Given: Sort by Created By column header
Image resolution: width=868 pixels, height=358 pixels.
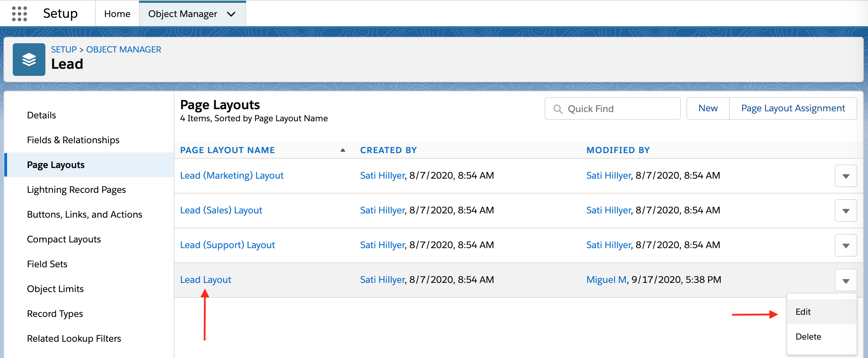Looking at the screenshot, I should pyautogui.click(x=389, y=150).
